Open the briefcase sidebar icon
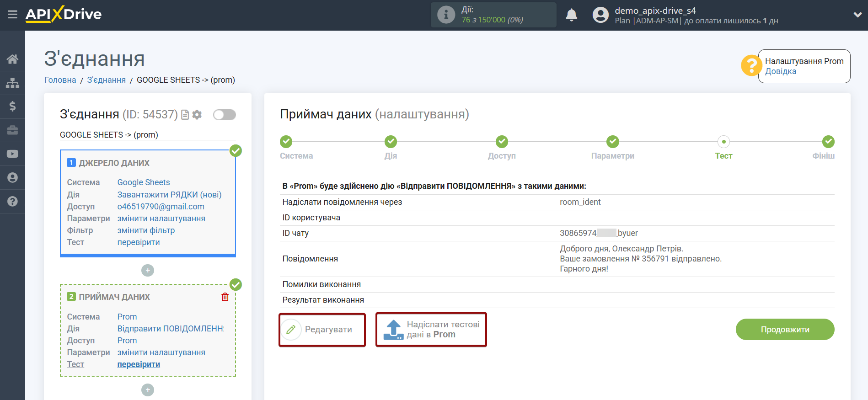 [12, 130]
